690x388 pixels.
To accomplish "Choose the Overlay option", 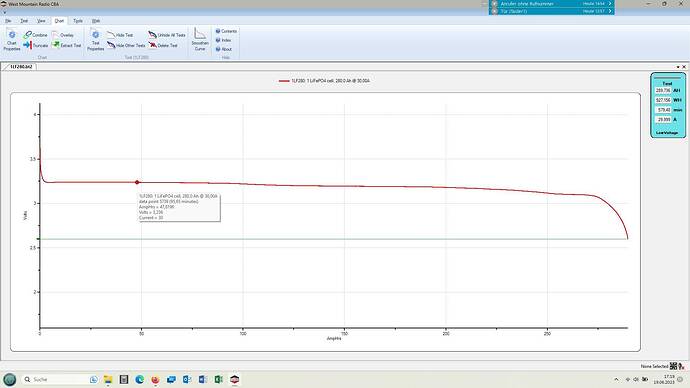I will pyautogui.click(x=63, y=35).
